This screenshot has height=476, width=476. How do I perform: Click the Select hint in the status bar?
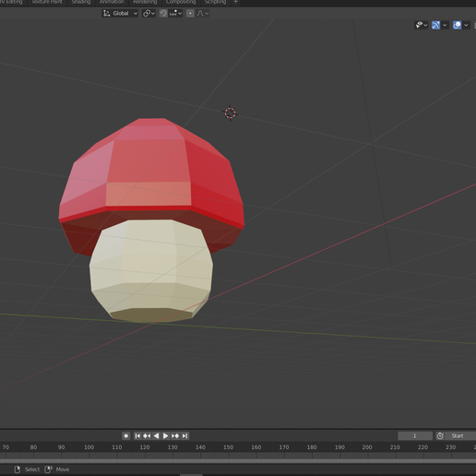(32, 470)
